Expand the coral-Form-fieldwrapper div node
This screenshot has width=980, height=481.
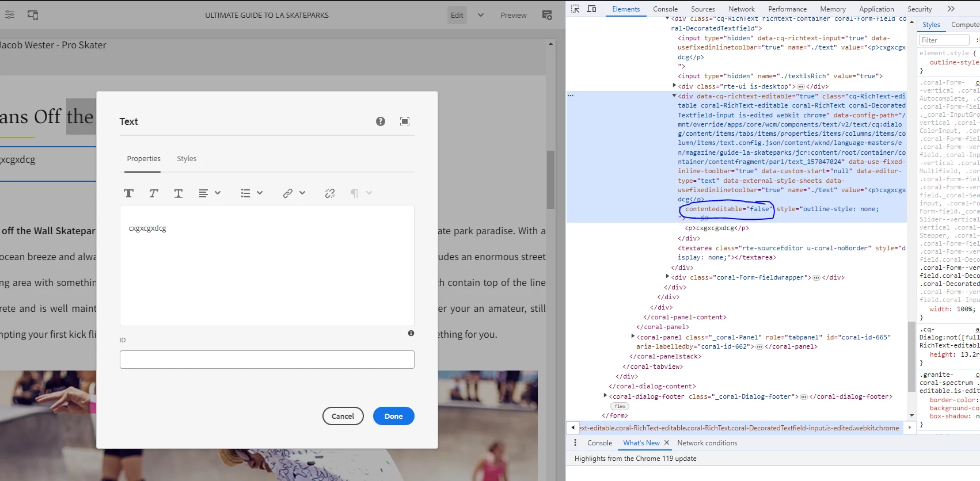(667, 277)
